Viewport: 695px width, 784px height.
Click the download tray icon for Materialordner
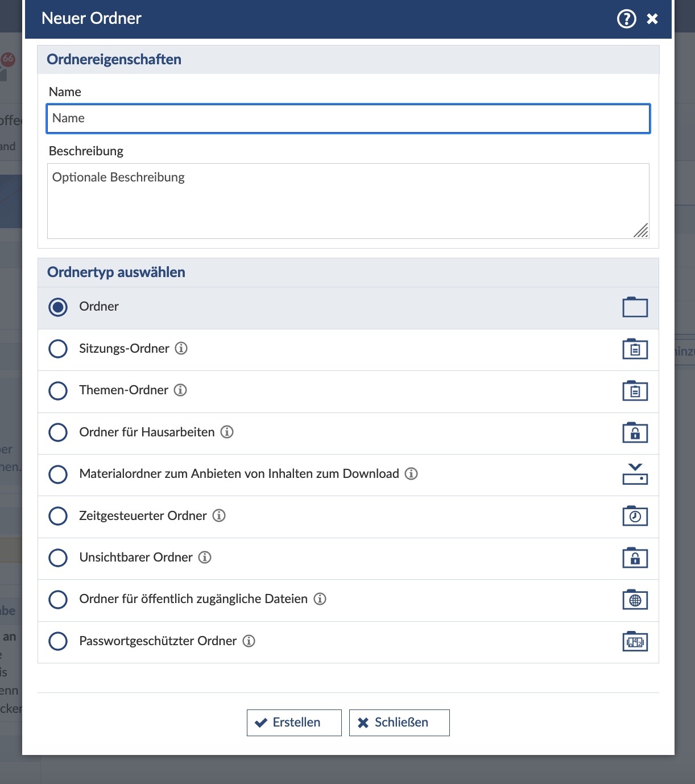(635, 474)
